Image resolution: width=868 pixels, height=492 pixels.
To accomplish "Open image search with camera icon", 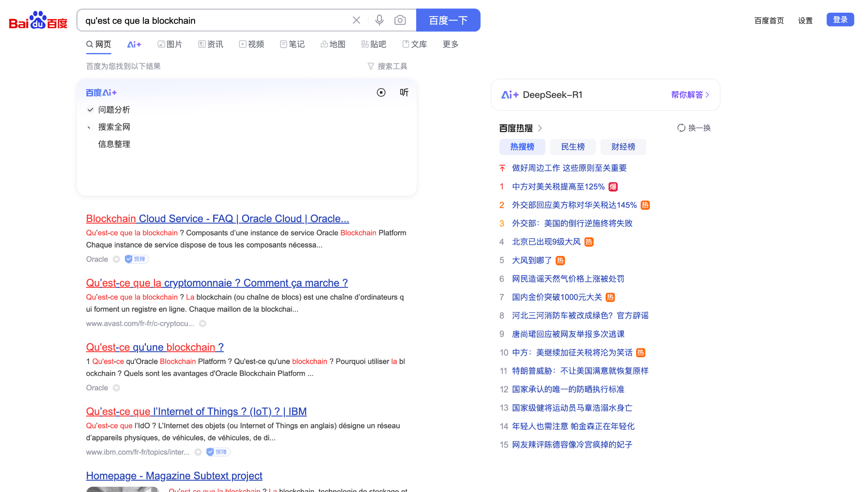I will click(400, 20).
